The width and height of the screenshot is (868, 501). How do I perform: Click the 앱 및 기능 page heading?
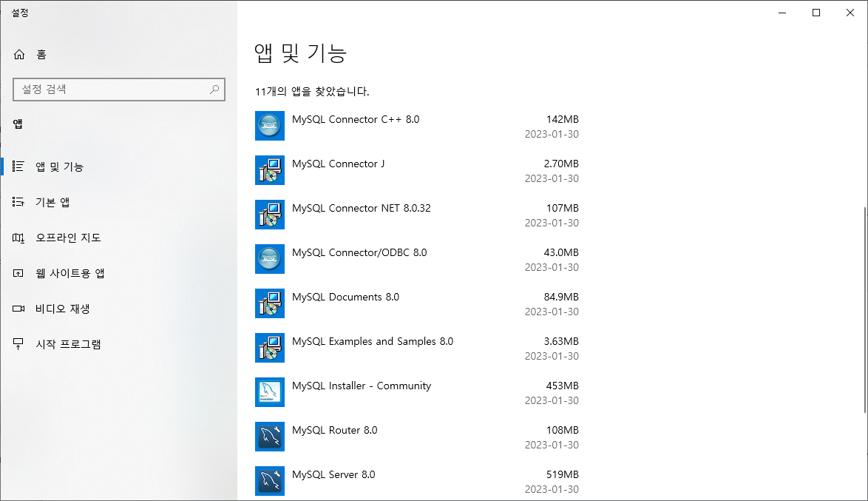[301, 53]
